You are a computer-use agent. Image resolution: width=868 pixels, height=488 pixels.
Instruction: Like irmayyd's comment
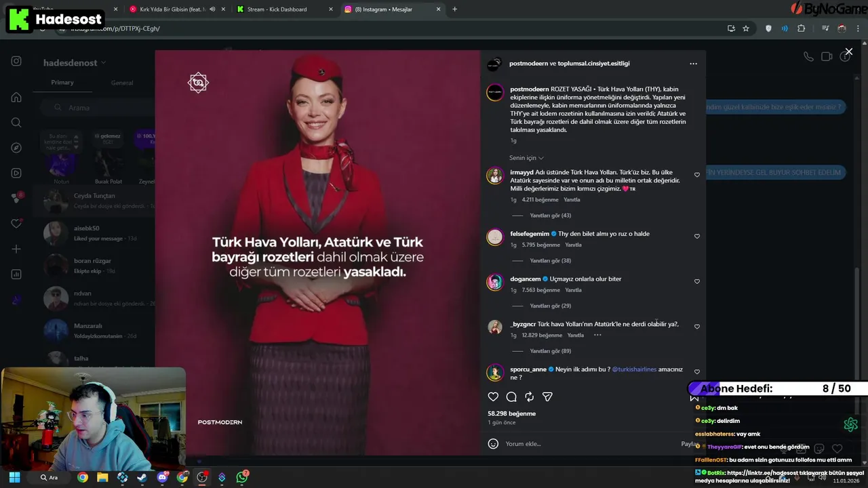696,175
